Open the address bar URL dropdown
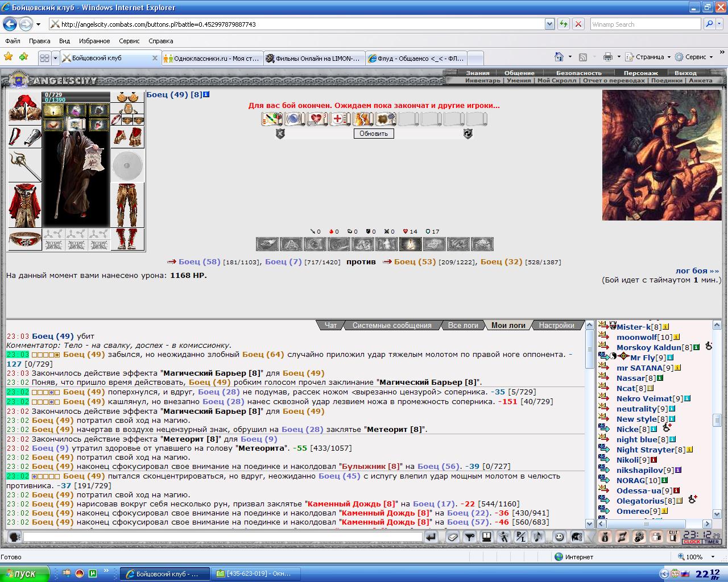The width and height of the screenshot is (728, 582). tap(549, 24)
